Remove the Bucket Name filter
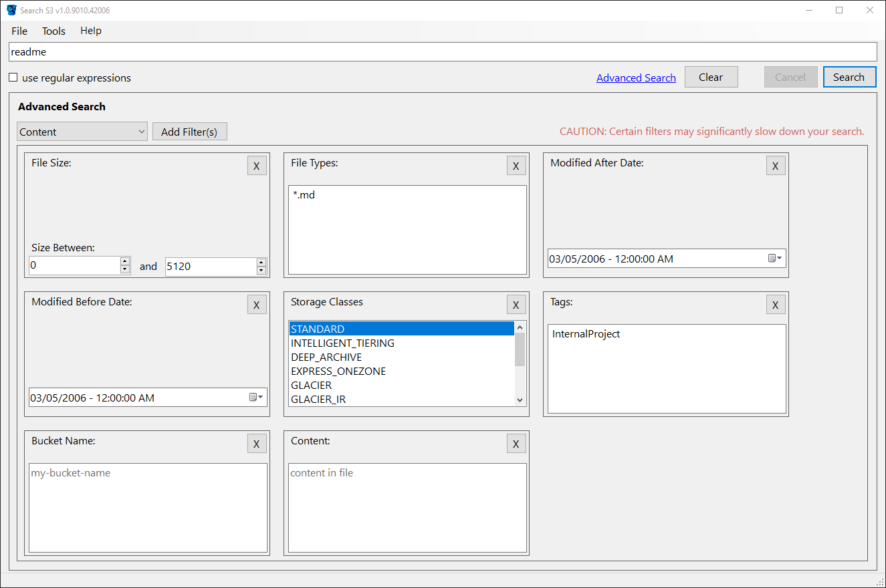The width and height of the screenshot is (886, 588). (256, 444)
